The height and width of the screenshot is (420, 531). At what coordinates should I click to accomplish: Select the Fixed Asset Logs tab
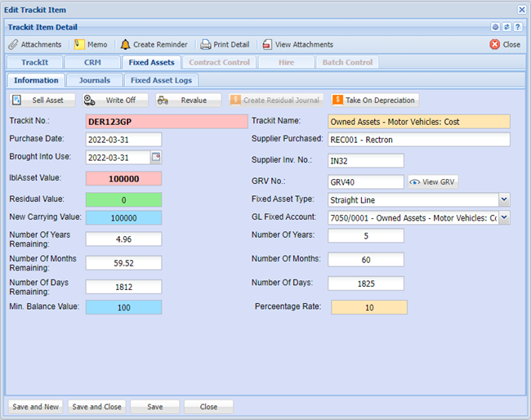(160, 80)
